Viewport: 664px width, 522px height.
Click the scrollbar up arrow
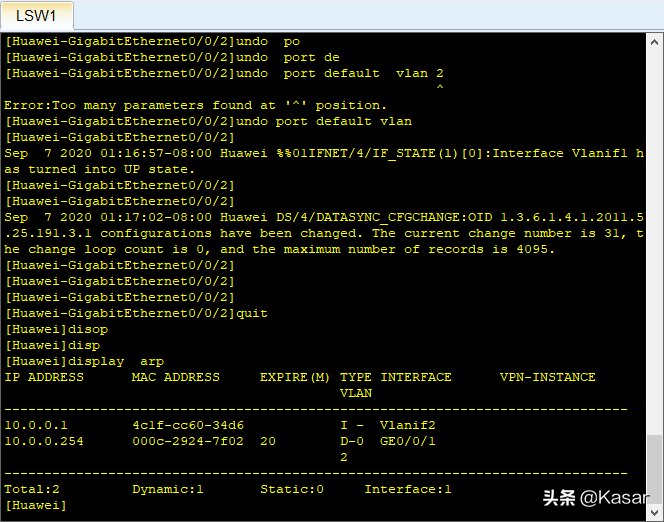click(654, 42)
